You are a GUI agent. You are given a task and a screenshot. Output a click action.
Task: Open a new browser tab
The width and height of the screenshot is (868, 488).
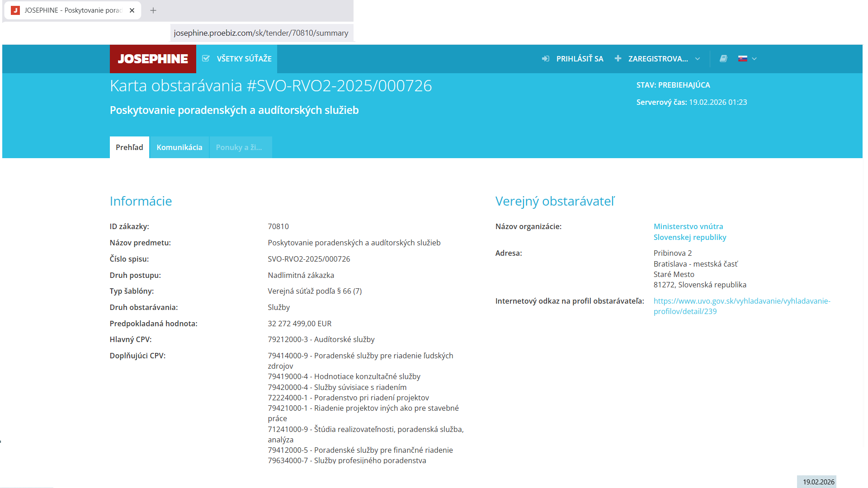click(153, 10)
